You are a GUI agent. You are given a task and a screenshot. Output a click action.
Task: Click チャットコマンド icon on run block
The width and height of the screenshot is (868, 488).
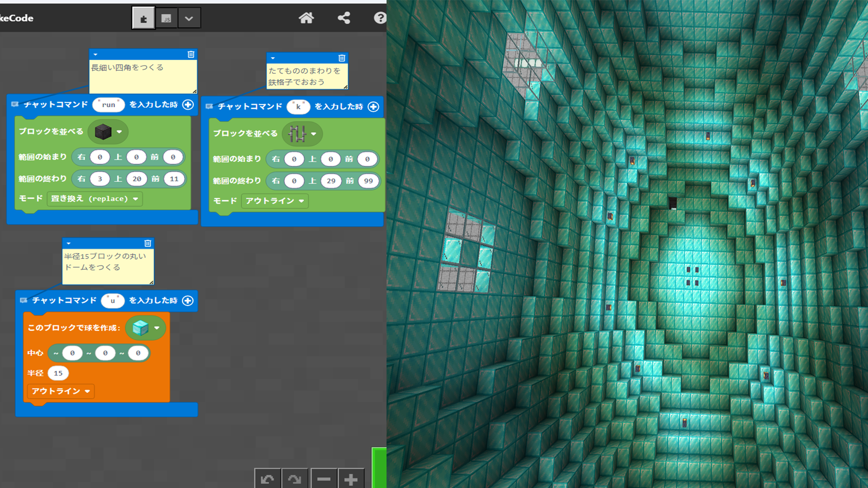(x=15, y=104)
